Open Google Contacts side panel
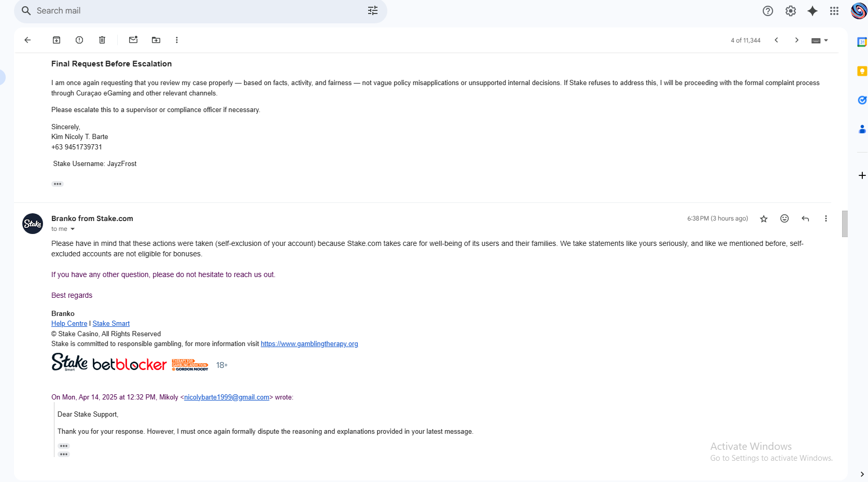The width and height of the screenshot is (868, 482). coord(862,129)
